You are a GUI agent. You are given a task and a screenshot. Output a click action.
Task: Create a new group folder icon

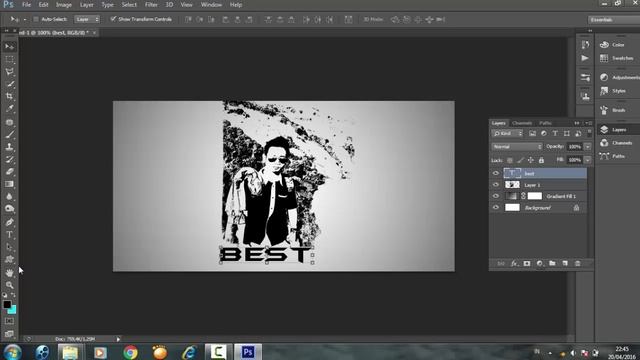click(552, 264)
